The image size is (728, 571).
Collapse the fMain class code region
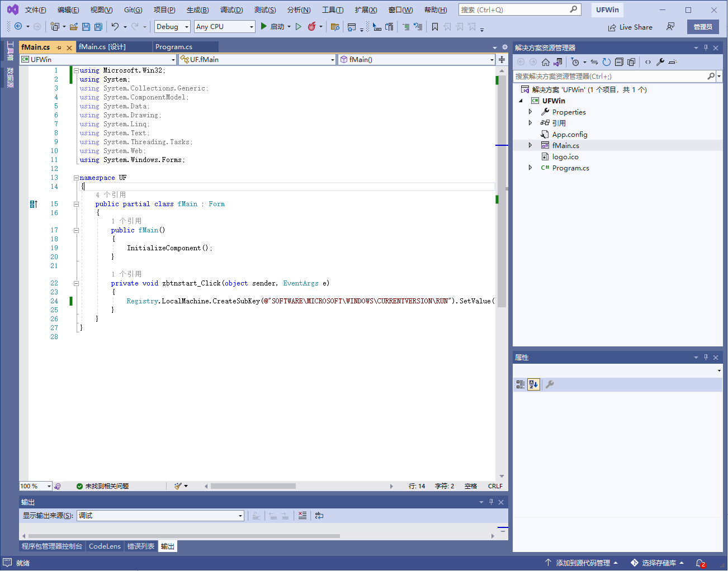76,204
